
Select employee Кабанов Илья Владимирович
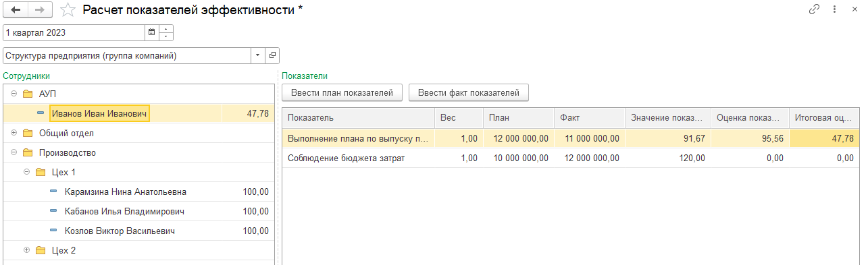point(124,212)
